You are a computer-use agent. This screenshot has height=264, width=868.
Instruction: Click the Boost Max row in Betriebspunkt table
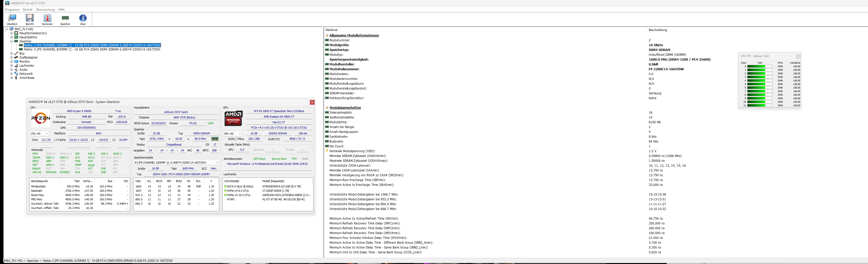click(x=79, y=195)
